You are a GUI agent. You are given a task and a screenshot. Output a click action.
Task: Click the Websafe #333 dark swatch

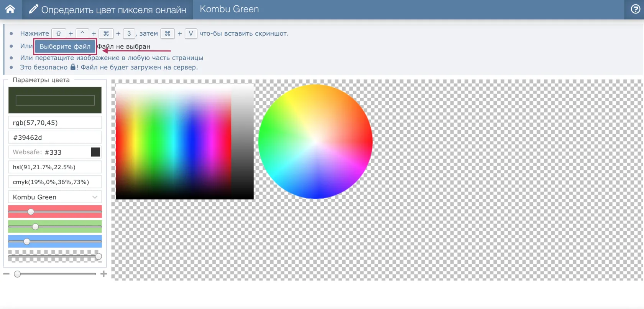point(95,152)
